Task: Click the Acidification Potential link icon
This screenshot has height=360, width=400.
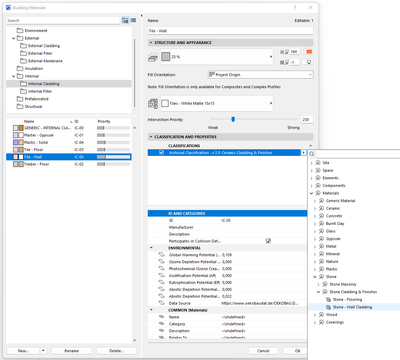Action: (162, 275)
